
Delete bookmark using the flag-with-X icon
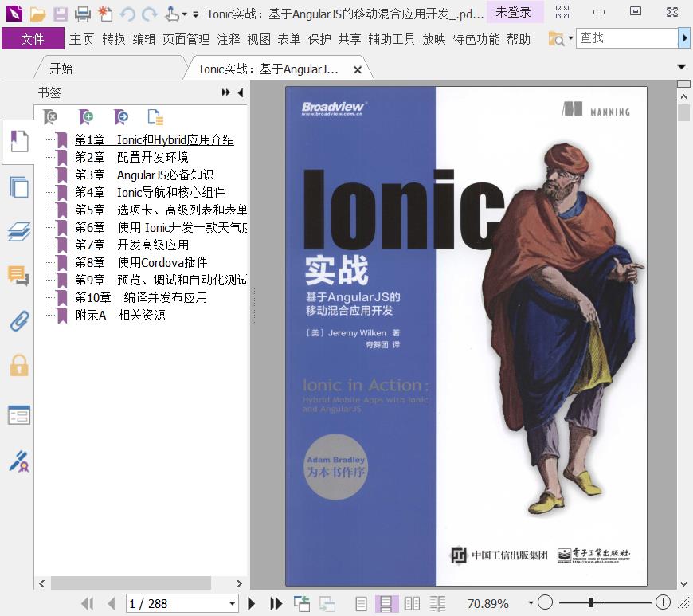50,117
